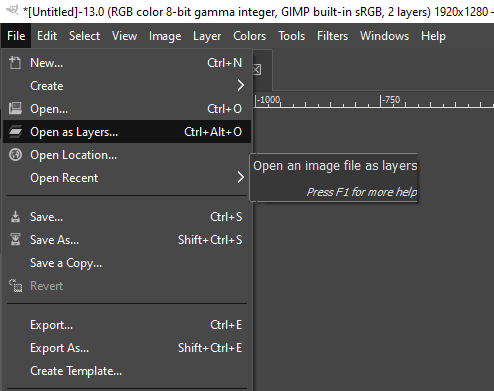Open the Edit menu

[x=47, y=36]
